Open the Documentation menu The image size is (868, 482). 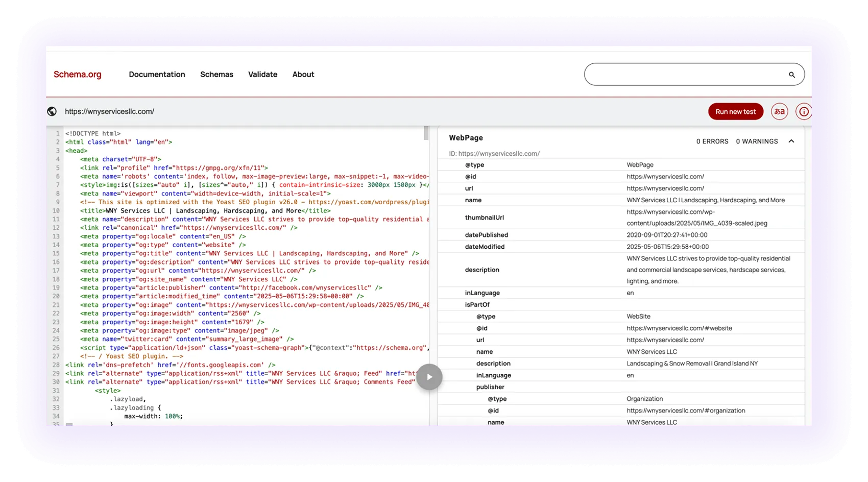(x=157, y=75)
